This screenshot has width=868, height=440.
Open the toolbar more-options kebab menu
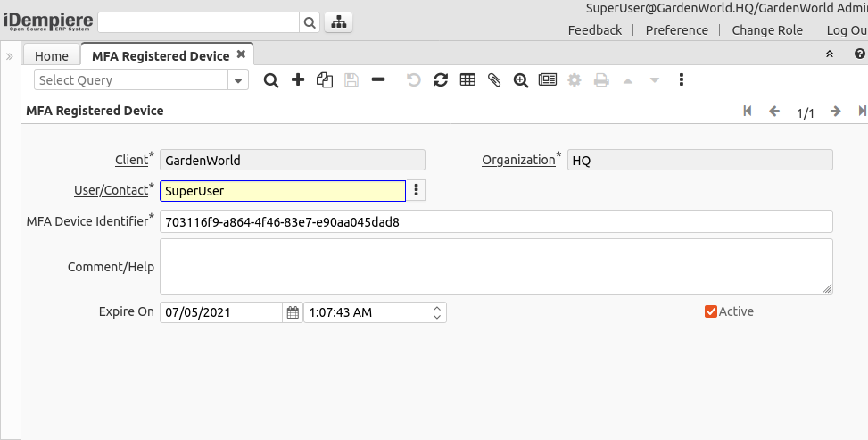[682, 80]
